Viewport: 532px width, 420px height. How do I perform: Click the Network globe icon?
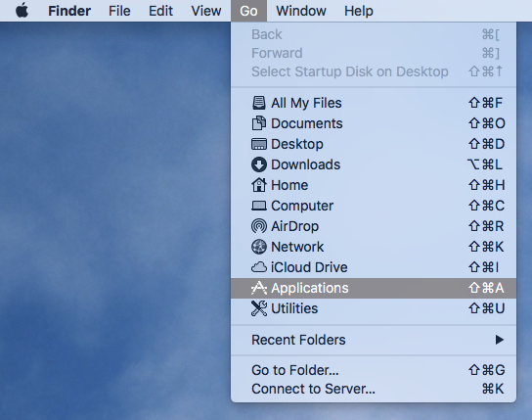(x=259, y=247)
